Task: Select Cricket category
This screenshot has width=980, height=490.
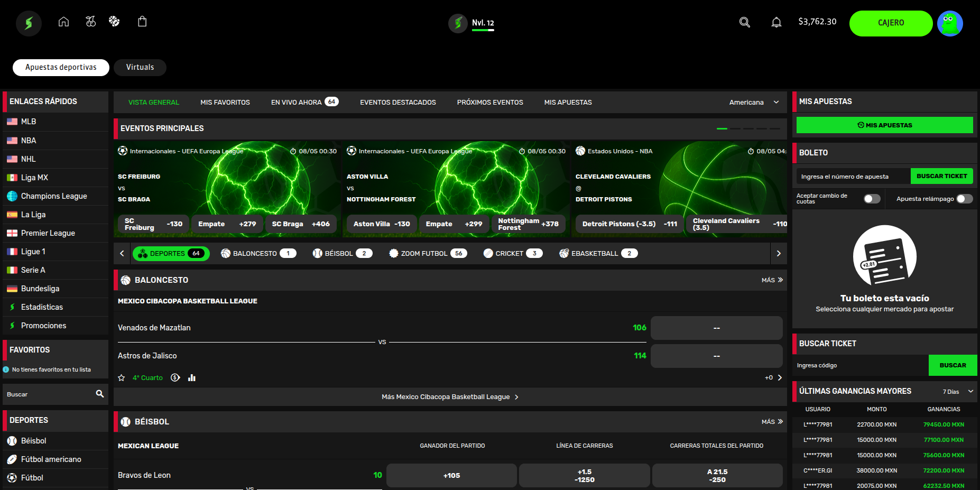Action: (x=513, y=254)
